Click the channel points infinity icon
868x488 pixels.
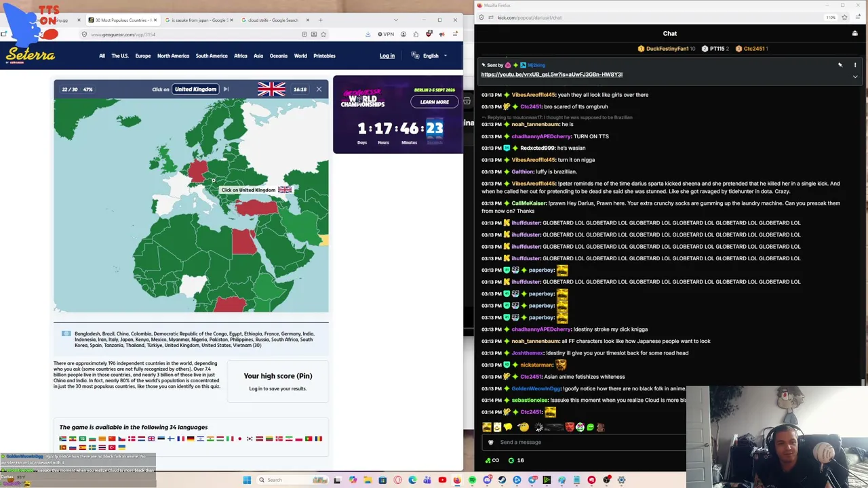tap(493, 460)
